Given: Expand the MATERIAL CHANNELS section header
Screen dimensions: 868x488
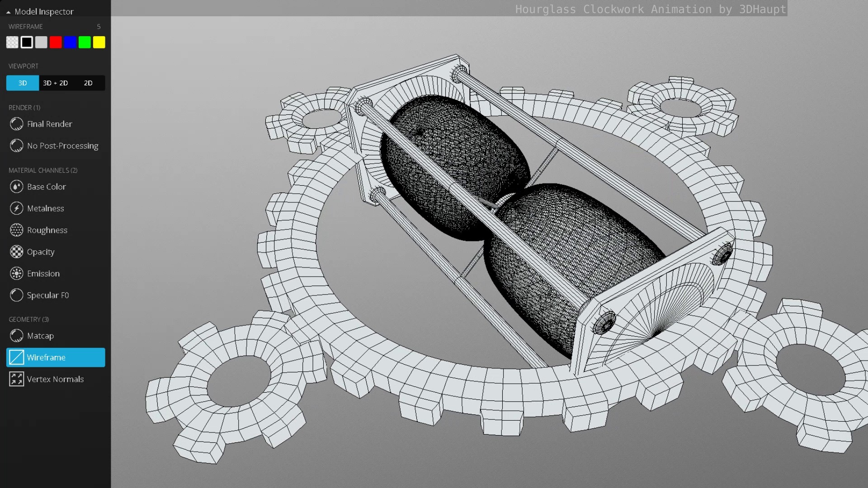Looking at the screenshot, I should tap(43, 170).
